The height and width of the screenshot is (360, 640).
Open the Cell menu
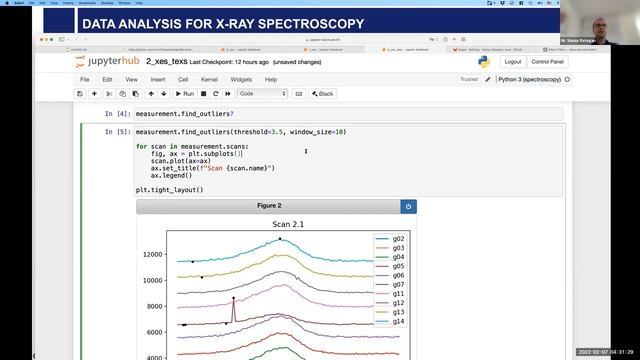coord(183,80)
